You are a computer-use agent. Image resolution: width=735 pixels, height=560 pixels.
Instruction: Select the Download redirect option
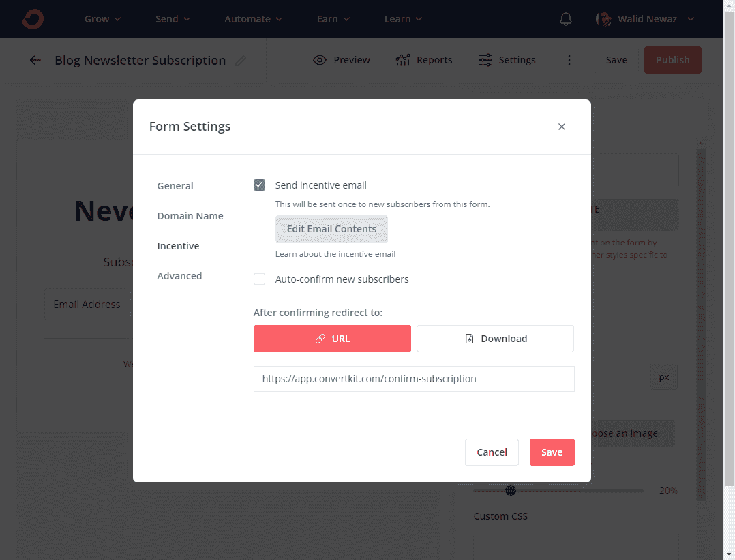pos(495,339)
